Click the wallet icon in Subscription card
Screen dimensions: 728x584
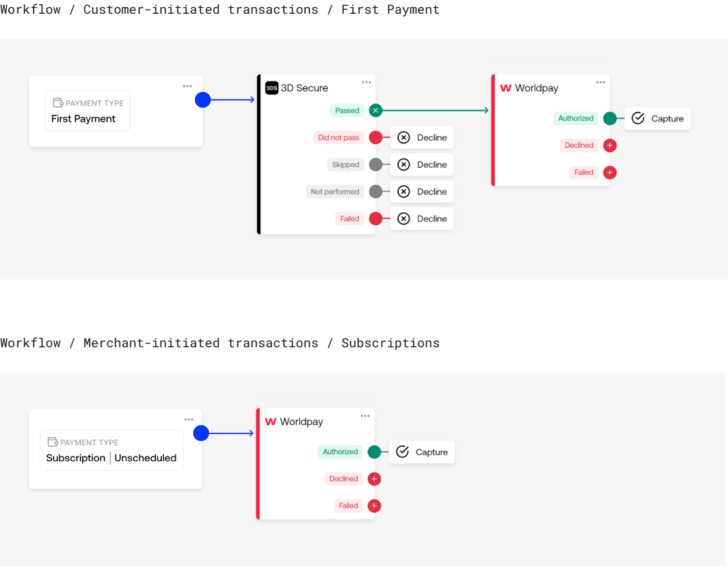(53, 442)
